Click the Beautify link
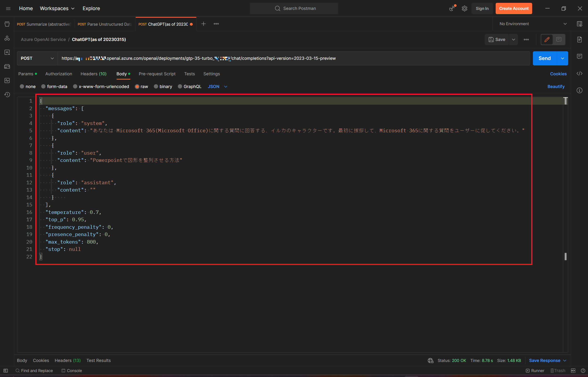This screenshot has width=588, height=377. [556, 86]
